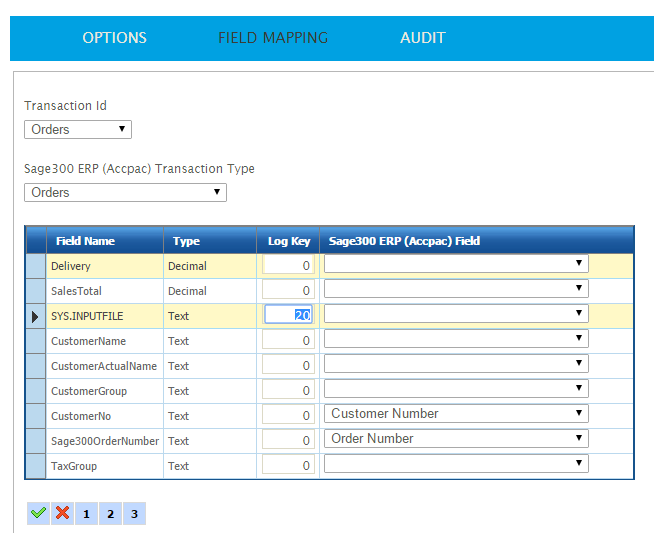The width and height of the screenshot is (664, 543).
Task: Select Sage300 field dropdown for TaxGroup row
Action: click(456, 464)
